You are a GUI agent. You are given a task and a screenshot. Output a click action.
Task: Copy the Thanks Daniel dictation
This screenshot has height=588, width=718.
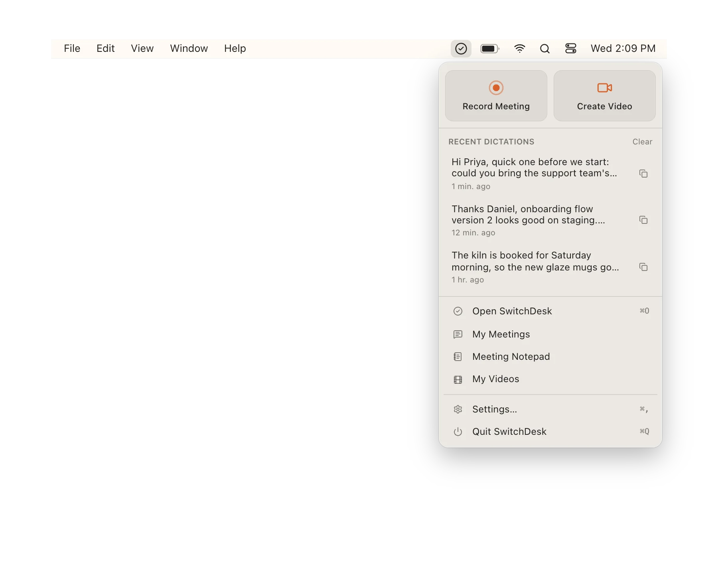pyautogui.click(x=643, y=220)
